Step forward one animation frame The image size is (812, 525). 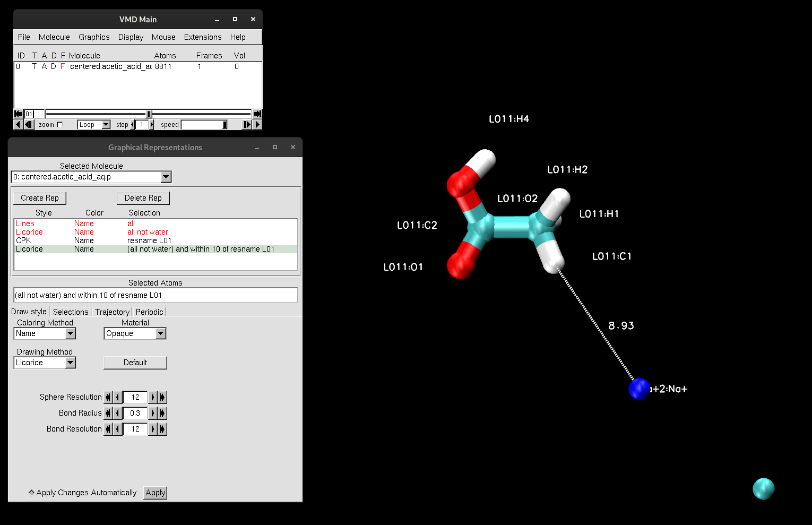pyautogui.click(x=246, y=124)
